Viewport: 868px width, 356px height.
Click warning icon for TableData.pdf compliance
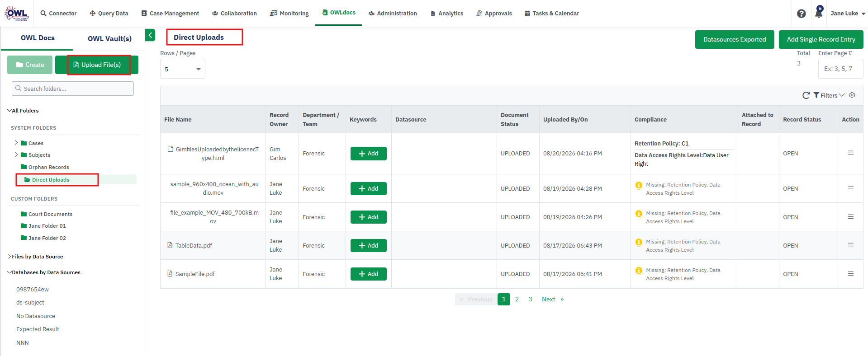[639, 242]
